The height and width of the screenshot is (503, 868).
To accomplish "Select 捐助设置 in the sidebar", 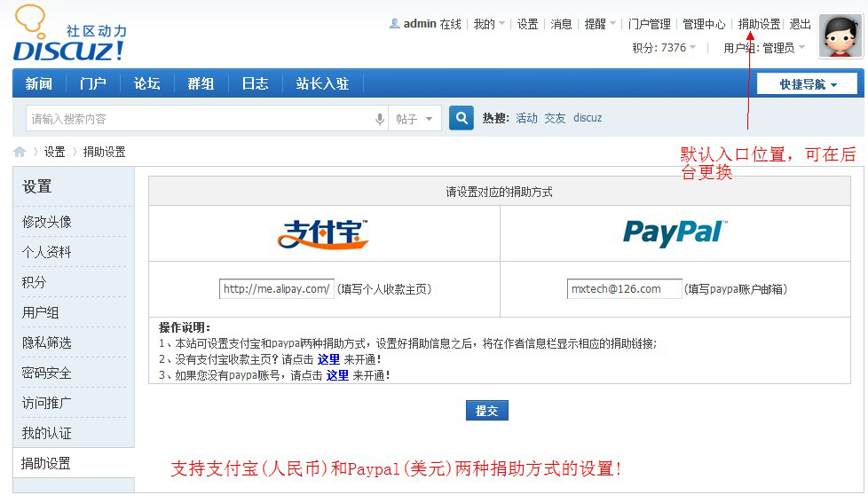I will pyautogui.click(x=45, y=463).
